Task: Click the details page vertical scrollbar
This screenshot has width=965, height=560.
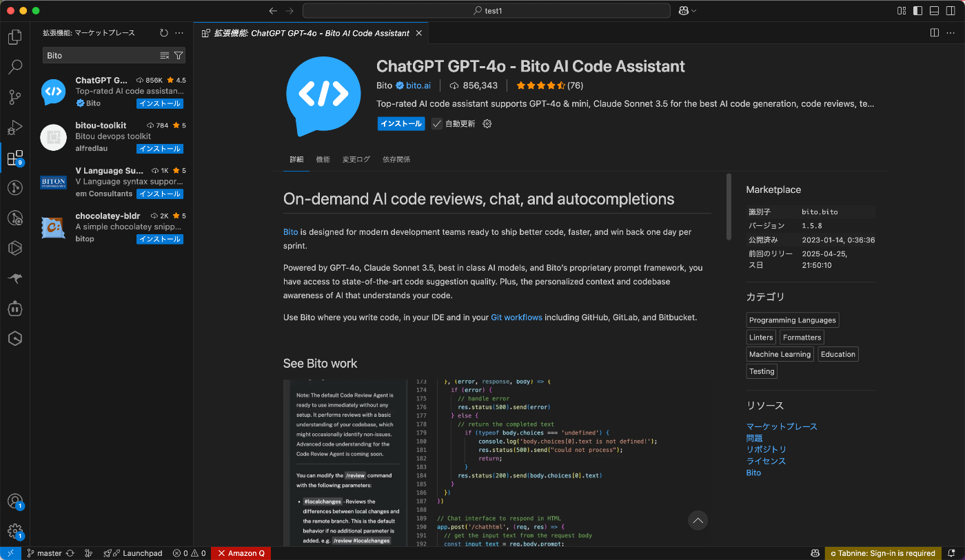Action: coord(729,207)
